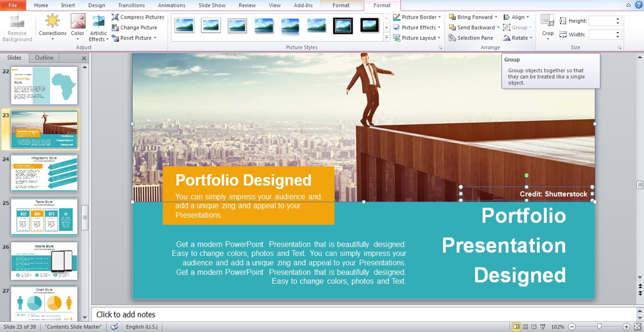The width and height of the screenshot is (644, 332).
Task: Switch to Slide Sorter view
Action: (525, 327)
